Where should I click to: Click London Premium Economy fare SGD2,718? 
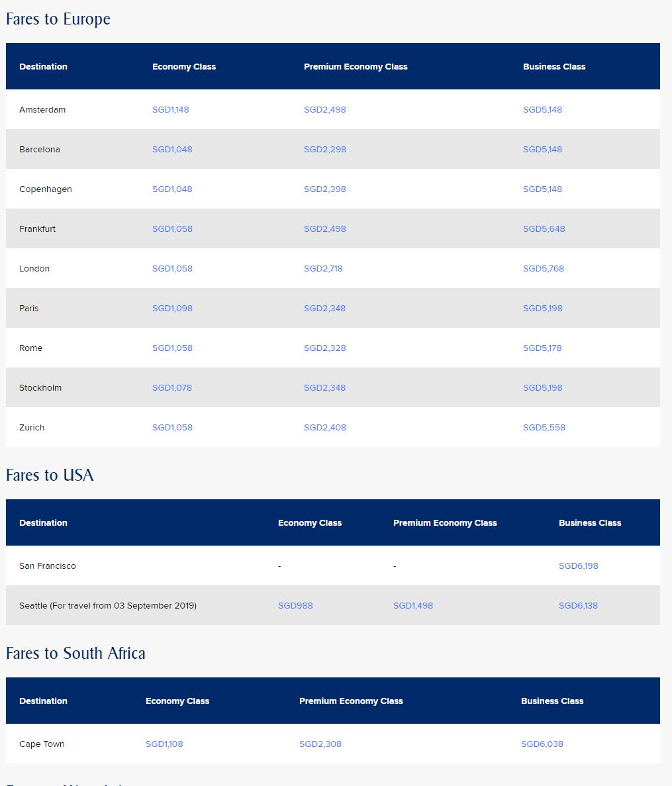tap(323, 269)
